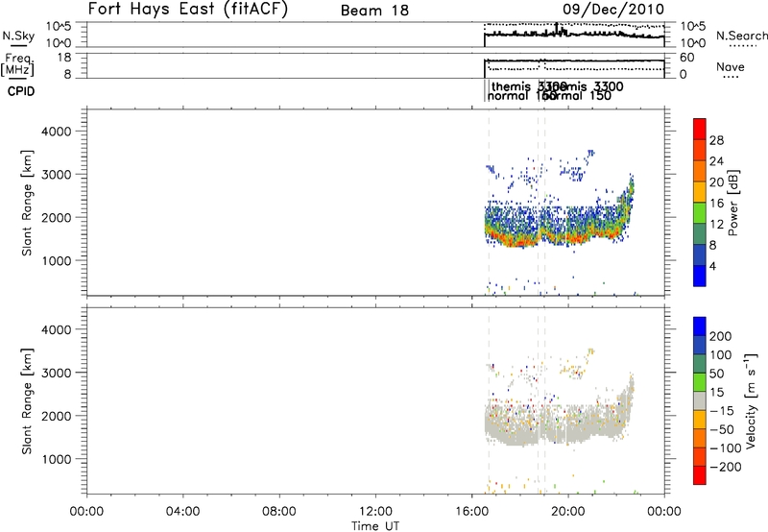Click the Power [dB] colorbar title
Screen dimensions: 768x532
(732, 203)
